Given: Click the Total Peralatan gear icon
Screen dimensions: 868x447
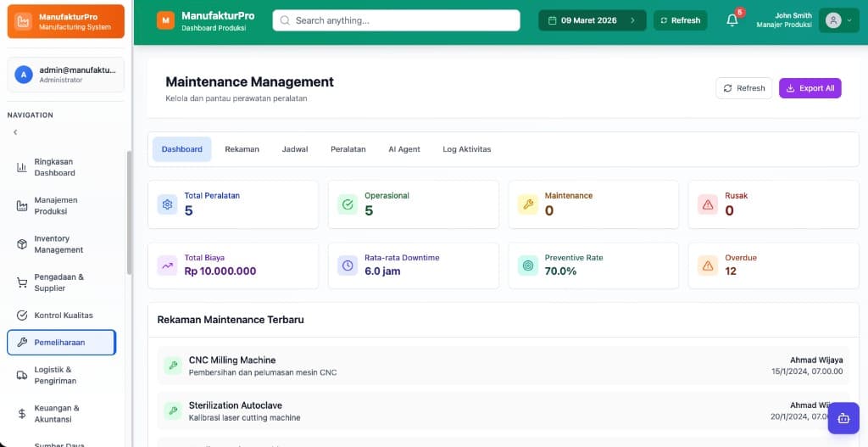Looking at the screenshot, I should (x=167, y=204).
